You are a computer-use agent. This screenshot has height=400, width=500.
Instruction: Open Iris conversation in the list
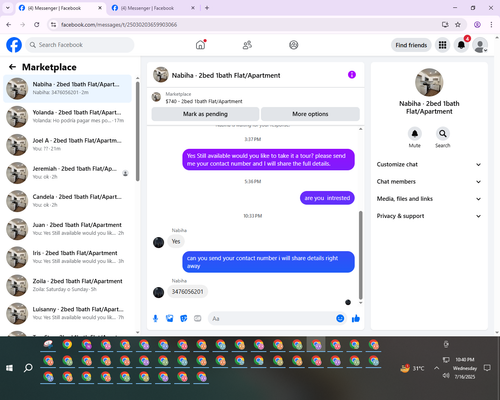(67, 257)
